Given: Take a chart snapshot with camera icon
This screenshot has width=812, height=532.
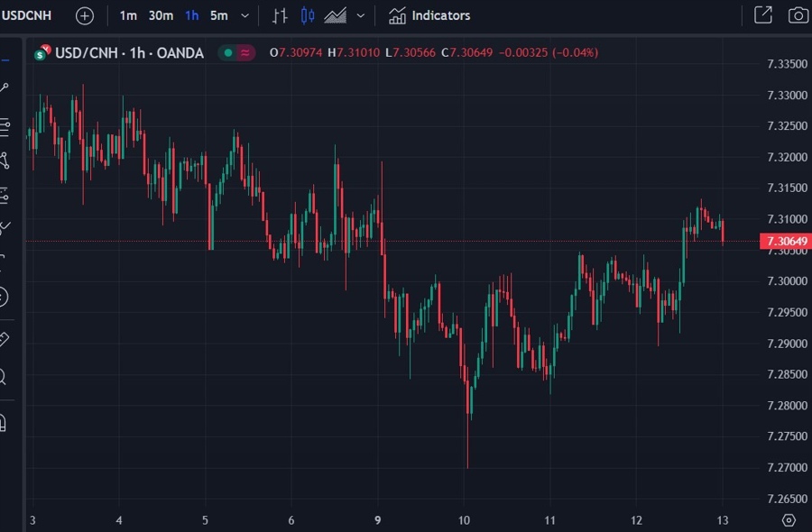Looking at the screenshot, I should coord(798,15).
